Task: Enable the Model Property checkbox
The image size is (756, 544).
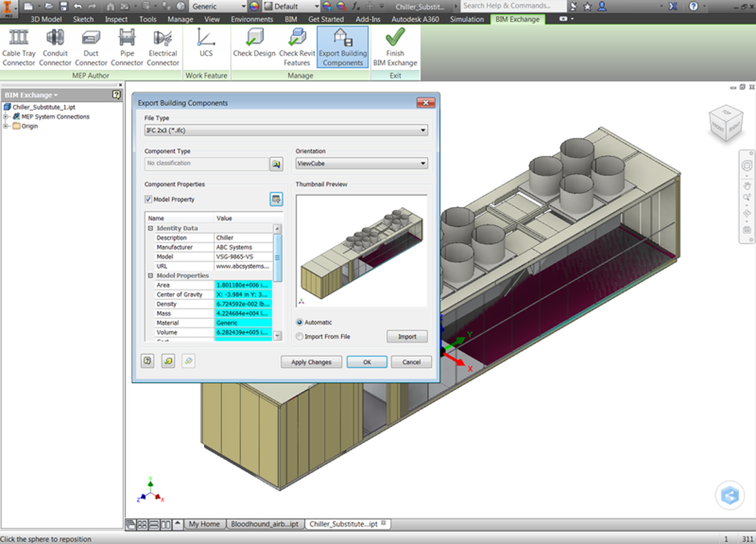Action: coord(148,199)
